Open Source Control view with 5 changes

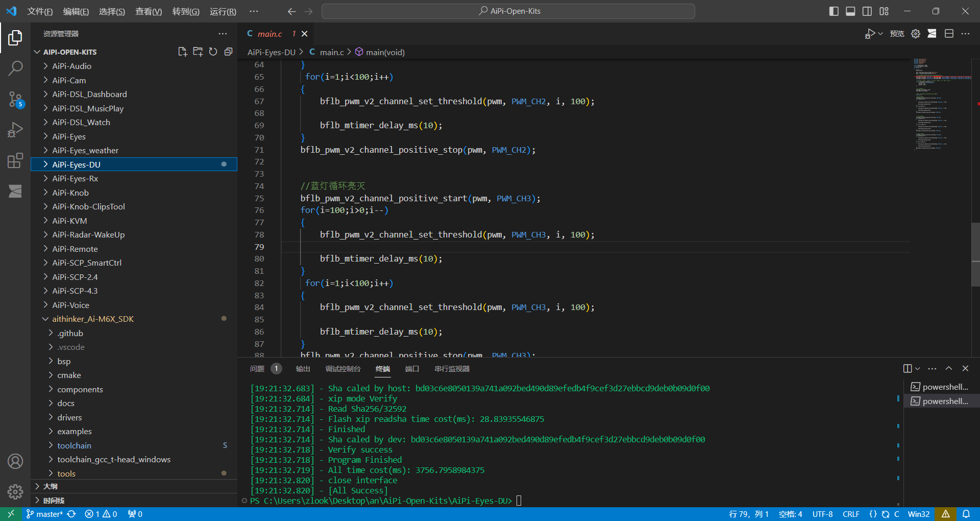pos(15,99)
